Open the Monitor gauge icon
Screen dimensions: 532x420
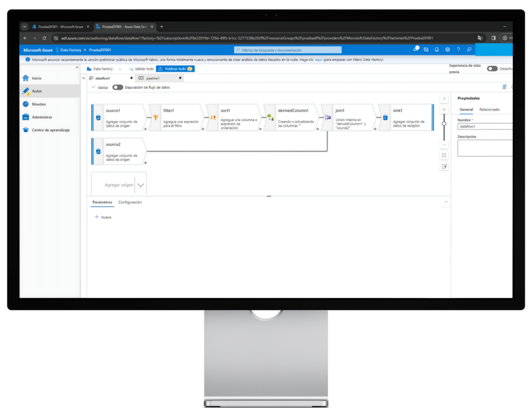click(26, 104)
